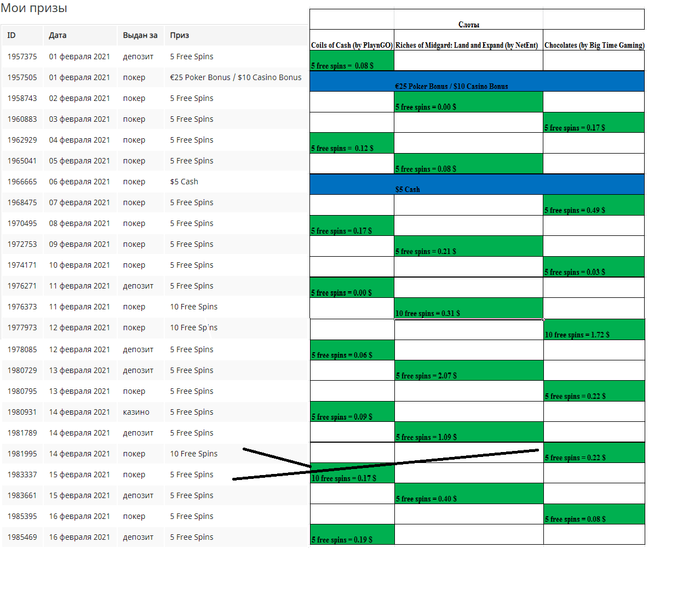The height and width of the screenshot is (610, 700).
Task: Select prize ID 1985395
Action: point(22,516)
